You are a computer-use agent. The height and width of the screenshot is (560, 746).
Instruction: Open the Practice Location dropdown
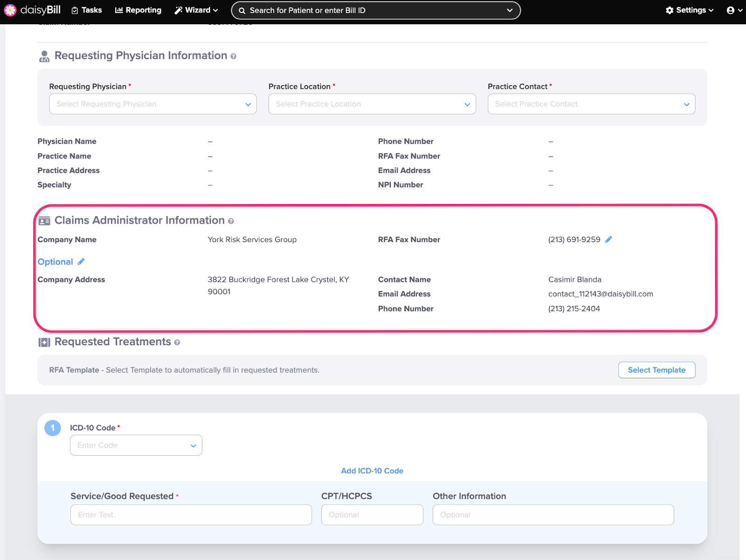pyautogui.click(x=372, y=104)
